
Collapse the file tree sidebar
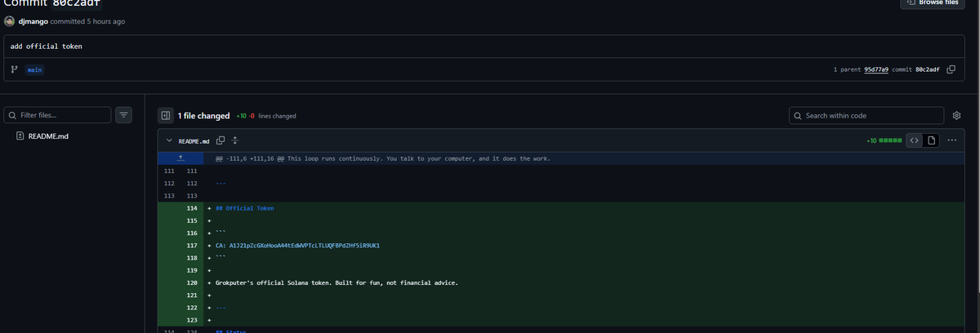point(166,116)
